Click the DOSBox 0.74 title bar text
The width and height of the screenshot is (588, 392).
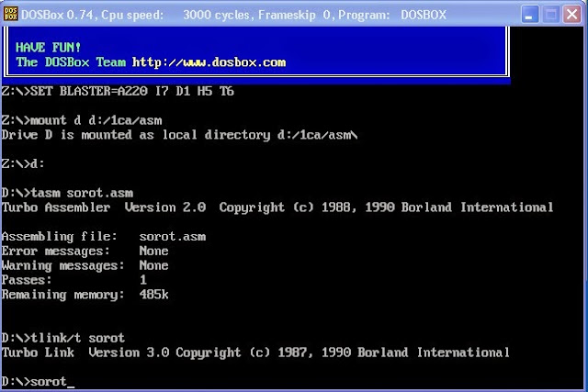click(x=234, y=15)
